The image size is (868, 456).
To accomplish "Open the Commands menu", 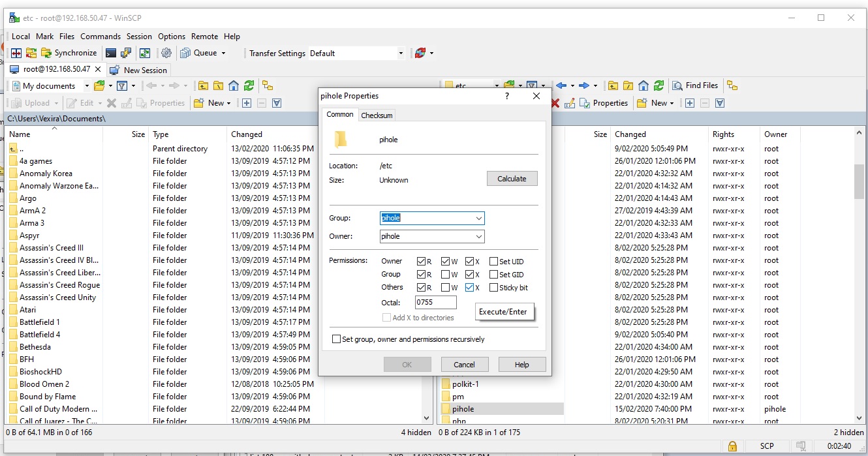I will pos(101,37).
